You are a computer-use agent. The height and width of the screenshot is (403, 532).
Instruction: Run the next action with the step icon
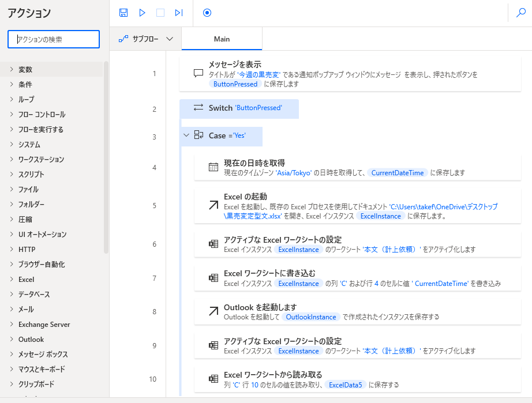pyautogui.click(x=180, y=12)
